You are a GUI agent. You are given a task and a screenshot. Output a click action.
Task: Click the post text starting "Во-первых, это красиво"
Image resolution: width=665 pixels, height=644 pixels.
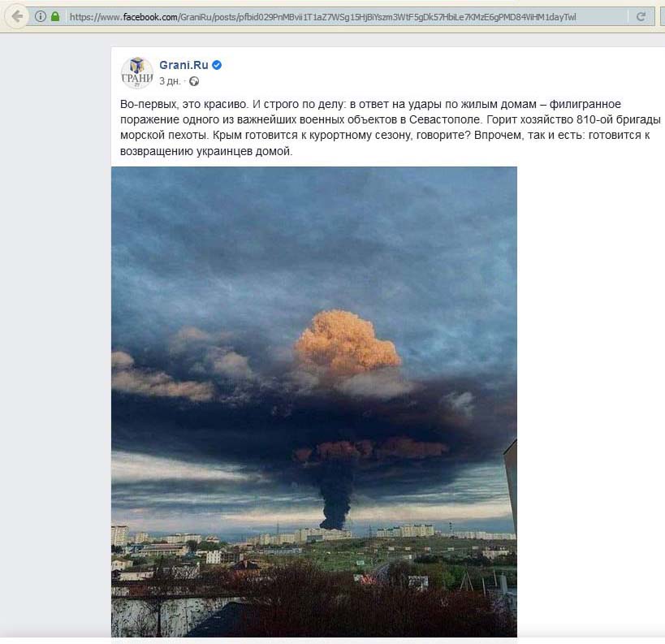coord(391,128)
